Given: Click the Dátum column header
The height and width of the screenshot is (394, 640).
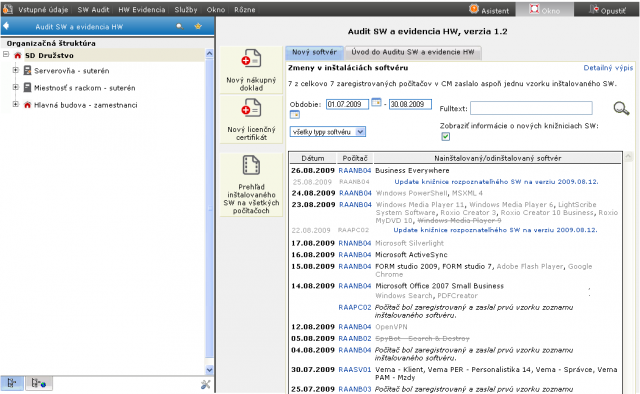Looking at the screenshot, I should tap(313, 158).
